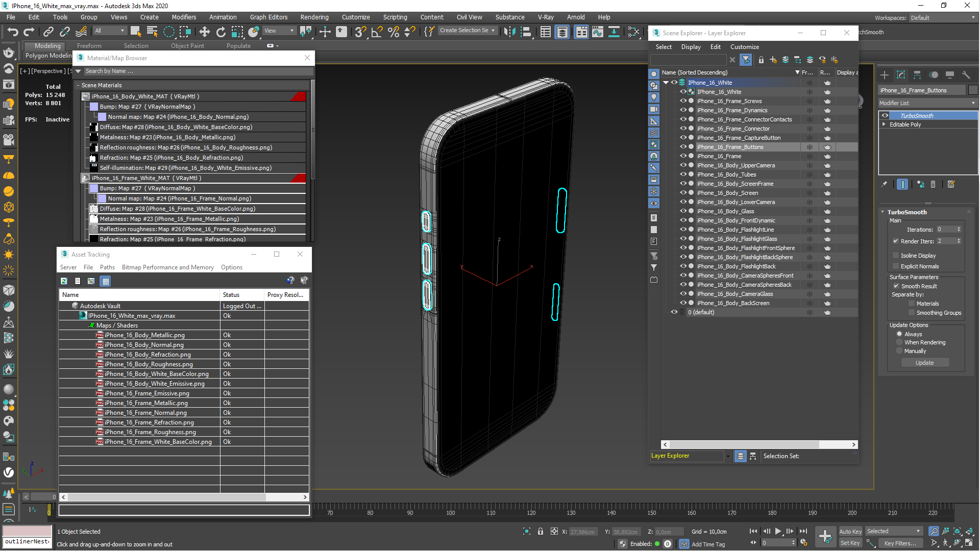
Task: Collapse the IPhone_16_White layer tree
Action: click(666, 83)
